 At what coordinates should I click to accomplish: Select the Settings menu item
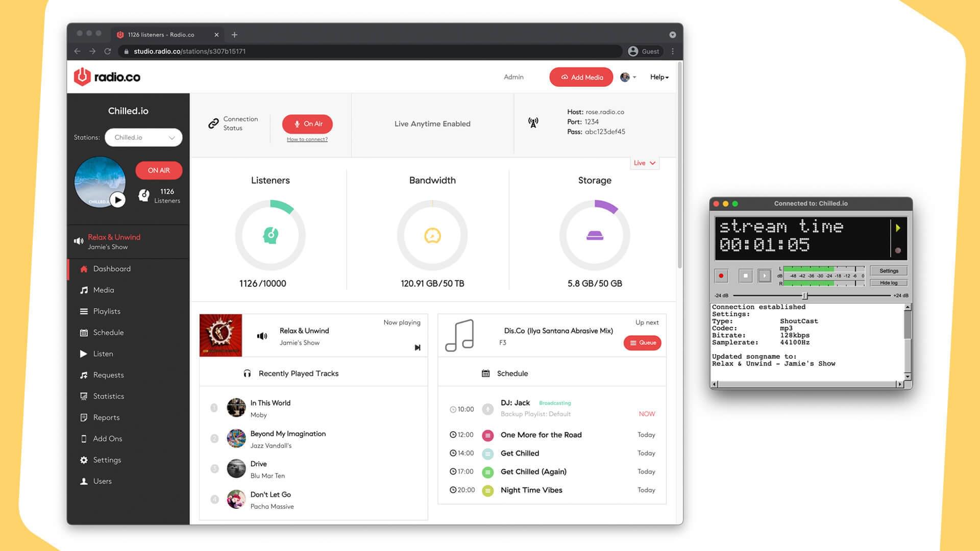pyautogui.click(x=107, y=460)
